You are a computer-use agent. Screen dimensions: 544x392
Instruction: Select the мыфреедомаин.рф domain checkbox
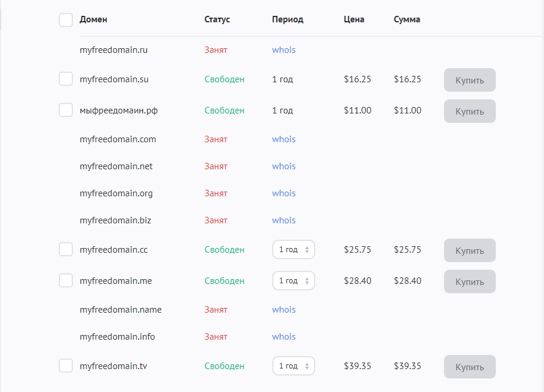click(66, 110)
